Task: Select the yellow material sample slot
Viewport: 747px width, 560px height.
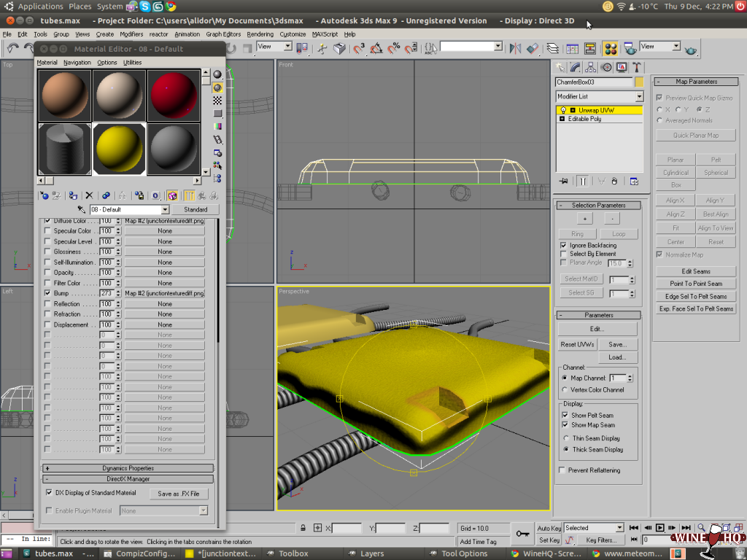Action: (x=119, y=149)
